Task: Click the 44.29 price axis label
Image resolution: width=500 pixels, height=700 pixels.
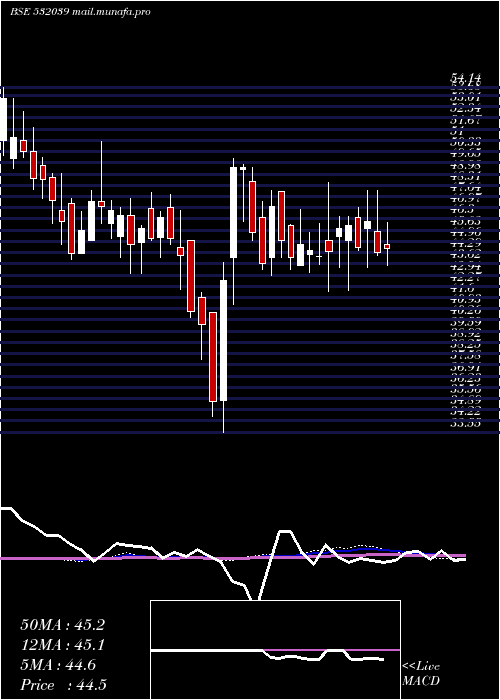Action: 465,244
